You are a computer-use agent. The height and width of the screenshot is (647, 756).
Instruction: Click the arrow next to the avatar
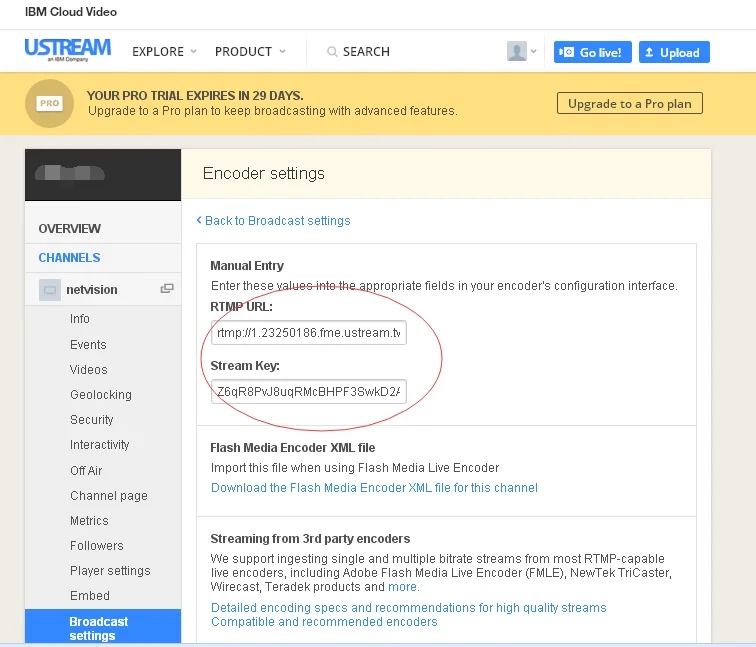[533, 51]
